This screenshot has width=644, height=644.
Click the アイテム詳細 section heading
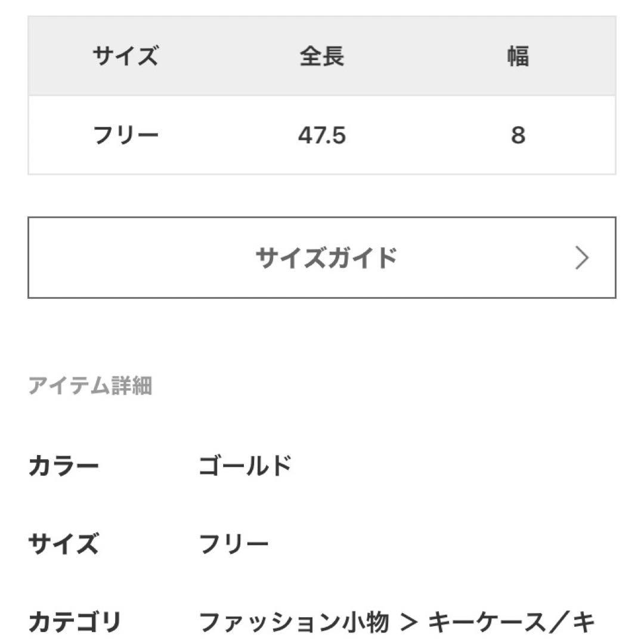pos(90,386)
